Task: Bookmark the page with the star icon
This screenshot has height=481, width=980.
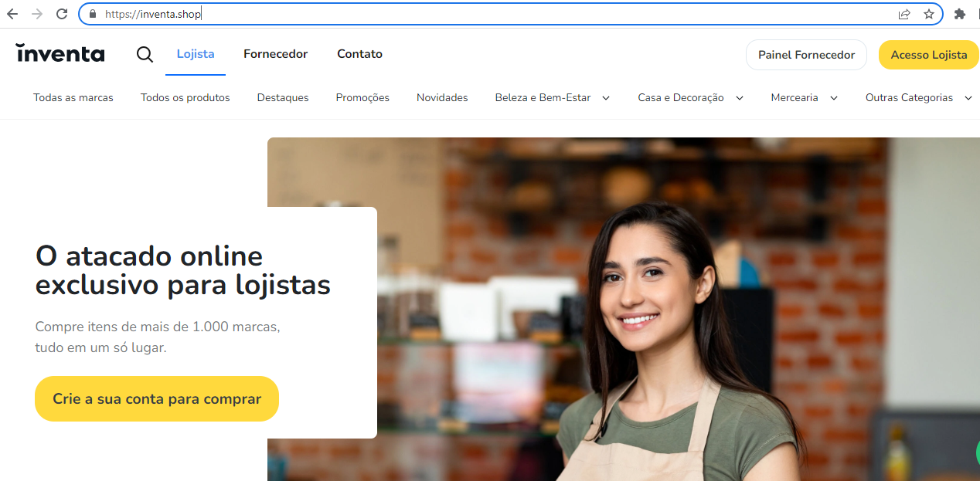Action: (x=928, y=13)
